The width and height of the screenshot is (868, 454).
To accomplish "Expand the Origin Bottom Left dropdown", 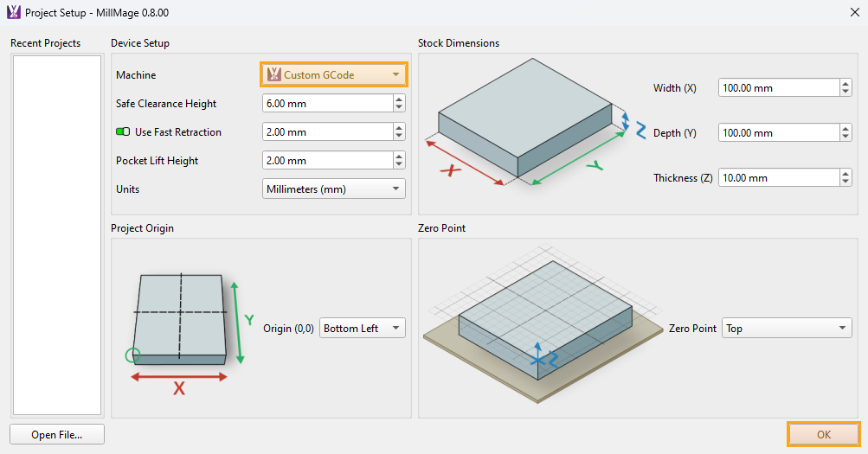I will 362,329.
